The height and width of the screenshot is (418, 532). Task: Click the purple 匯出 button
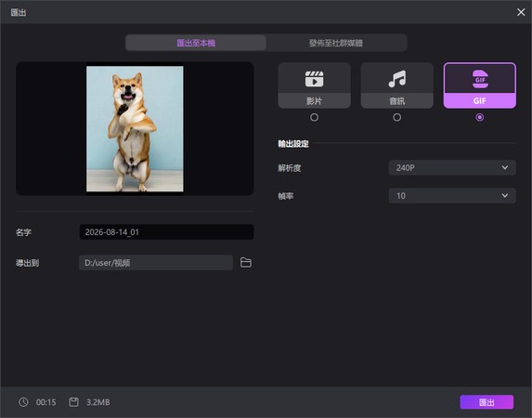487,402
